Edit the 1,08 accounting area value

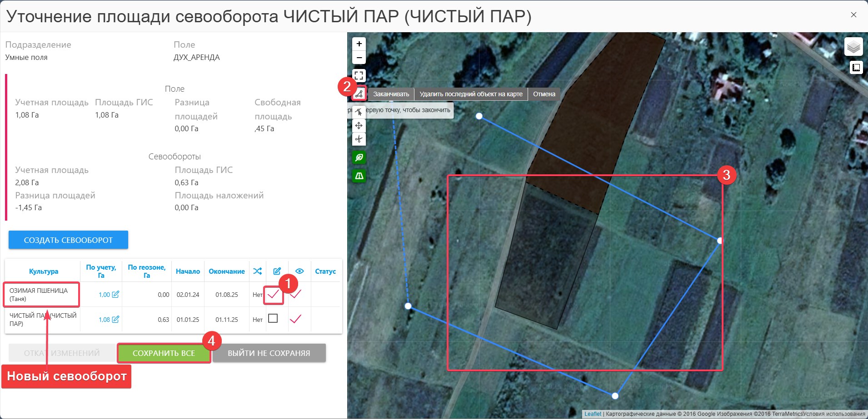[115, 320]
